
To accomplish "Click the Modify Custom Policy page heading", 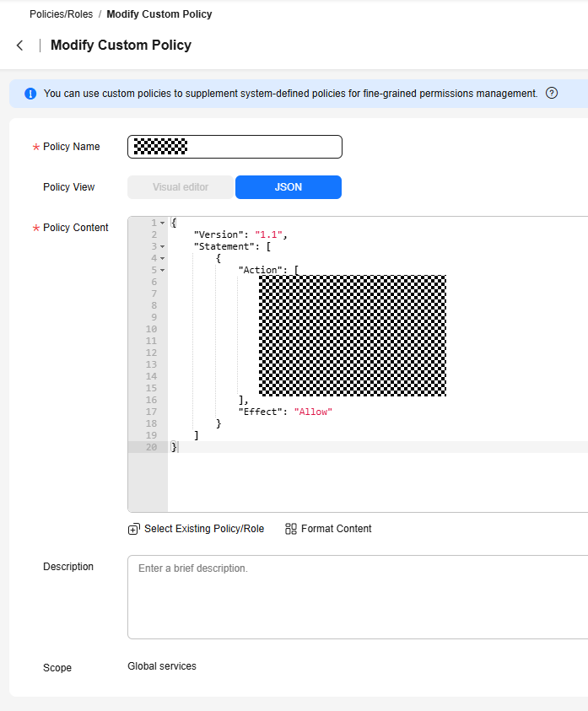I will (121, 45).
